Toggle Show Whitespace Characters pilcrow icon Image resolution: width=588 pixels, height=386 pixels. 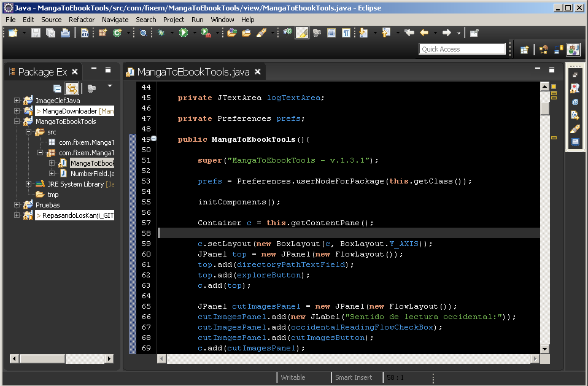[x=346, y=33]
